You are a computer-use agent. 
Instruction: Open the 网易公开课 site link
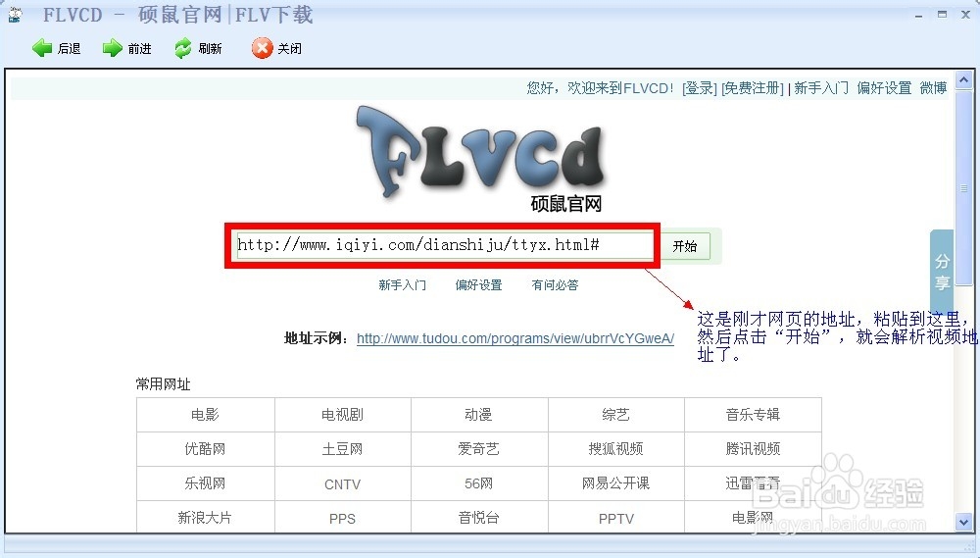pos(615,483)
